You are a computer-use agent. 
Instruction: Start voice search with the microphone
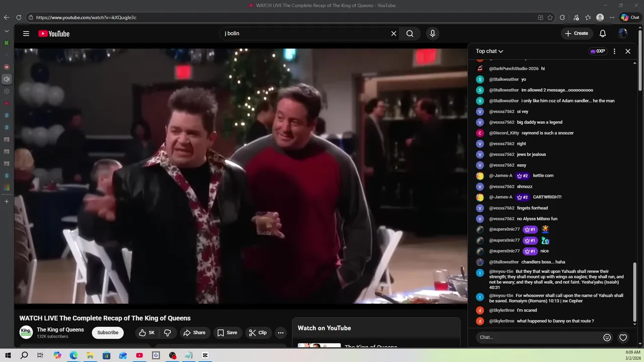coord(432,34)
